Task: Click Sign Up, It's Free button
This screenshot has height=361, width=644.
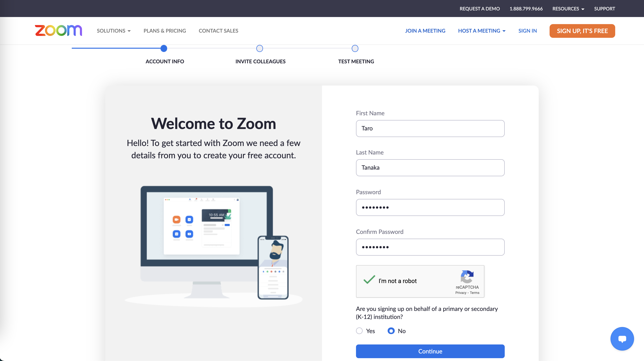Action: click(x=582, y=31)
